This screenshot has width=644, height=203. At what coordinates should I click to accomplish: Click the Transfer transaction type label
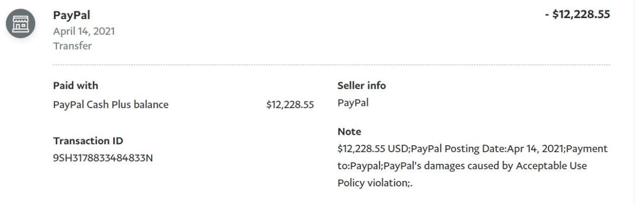point(72,46)
